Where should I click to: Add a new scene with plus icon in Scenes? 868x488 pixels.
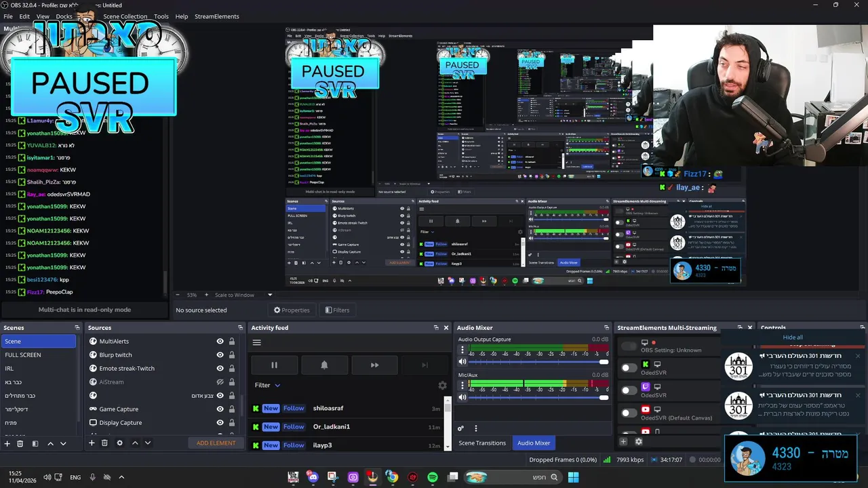point(7,443)
